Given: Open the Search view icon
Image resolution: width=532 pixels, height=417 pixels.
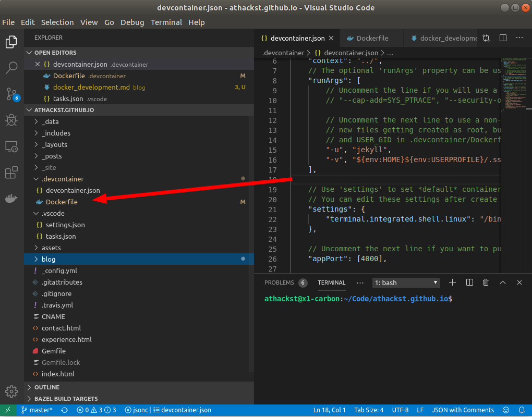Looking at the screenshot, I should click(x=11, y=68).
